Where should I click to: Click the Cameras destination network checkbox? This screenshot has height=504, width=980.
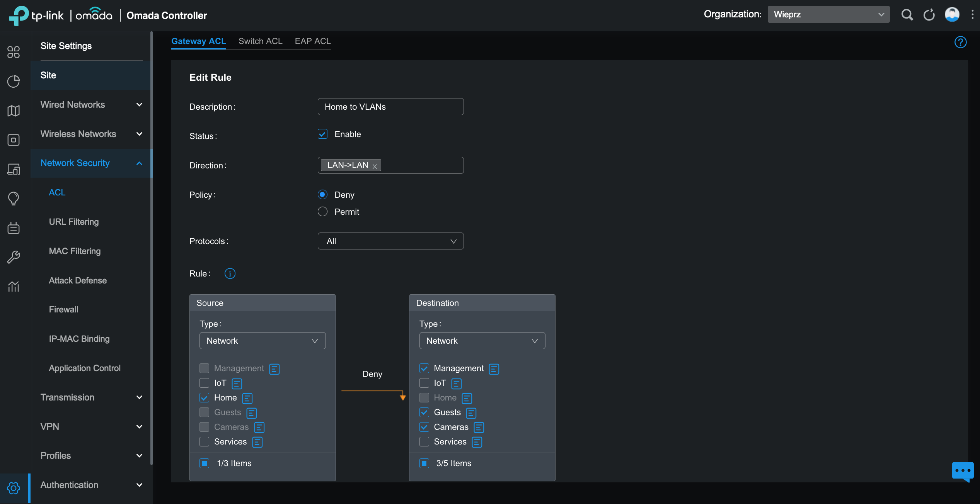coord(423,426)
